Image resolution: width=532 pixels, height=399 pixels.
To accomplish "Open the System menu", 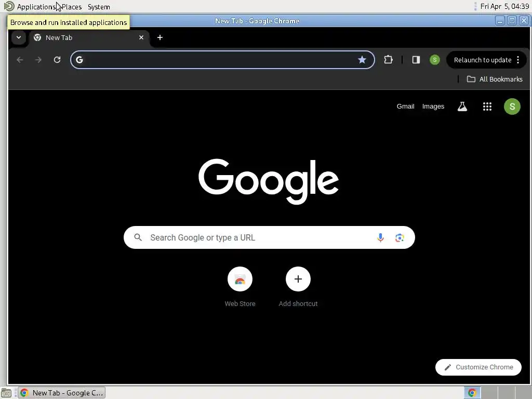I will [x=99, y=7].
